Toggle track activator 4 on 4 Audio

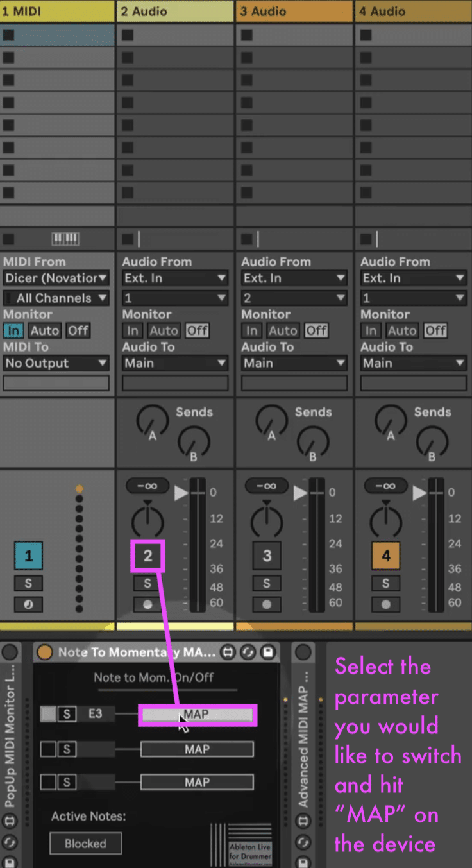pos(385,556)
